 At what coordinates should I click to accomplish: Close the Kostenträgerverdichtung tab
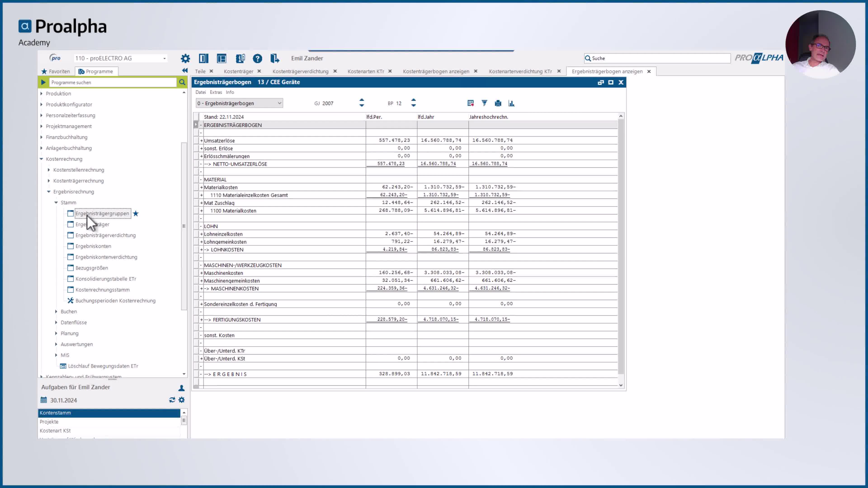point(335,71)
